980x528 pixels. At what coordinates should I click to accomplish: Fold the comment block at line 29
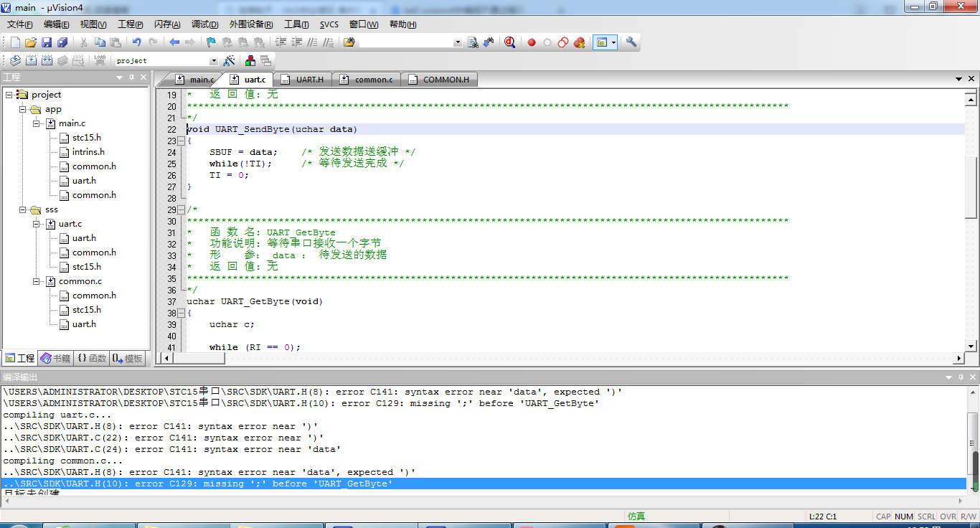click(181, 210)
